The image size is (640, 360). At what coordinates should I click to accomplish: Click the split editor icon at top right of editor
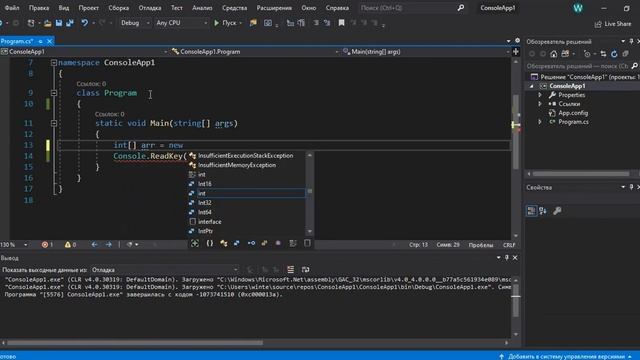pyautogui.click(x=516, y=52)
